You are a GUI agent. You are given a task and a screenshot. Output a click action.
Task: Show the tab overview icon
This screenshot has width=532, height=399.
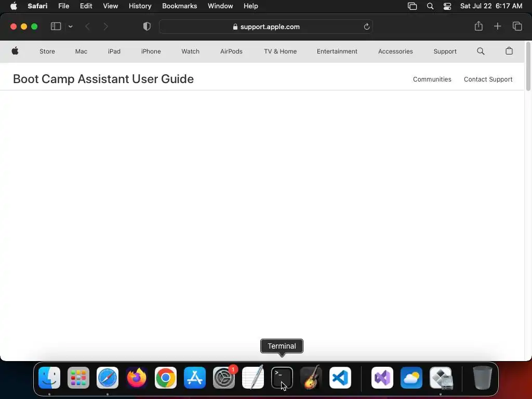[517, 26]
